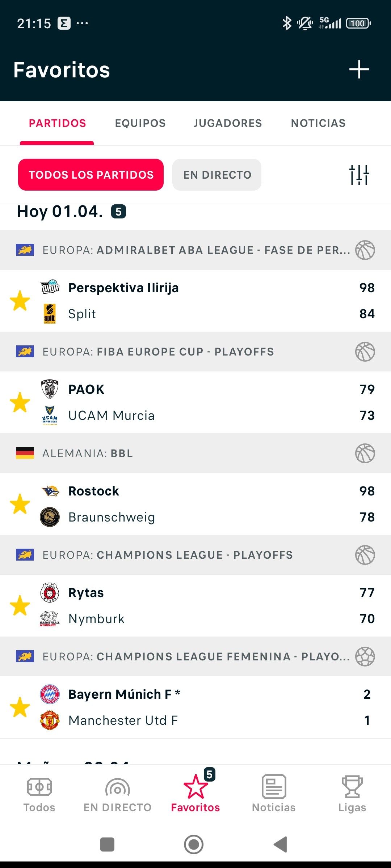Select the EN DIRECTO filter button
This screenshot has height=868, width=391.
coord(217,175)
